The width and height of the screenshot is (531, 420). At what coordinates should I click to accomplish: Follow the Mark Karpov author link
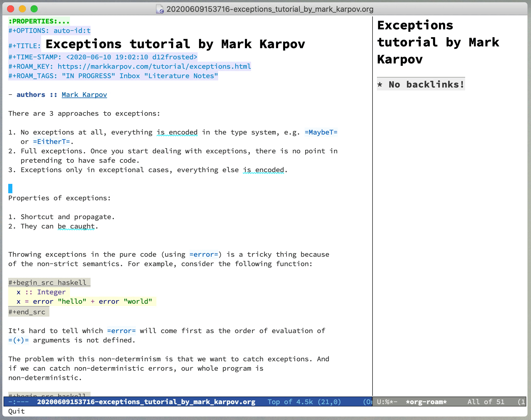pos(84,95)
